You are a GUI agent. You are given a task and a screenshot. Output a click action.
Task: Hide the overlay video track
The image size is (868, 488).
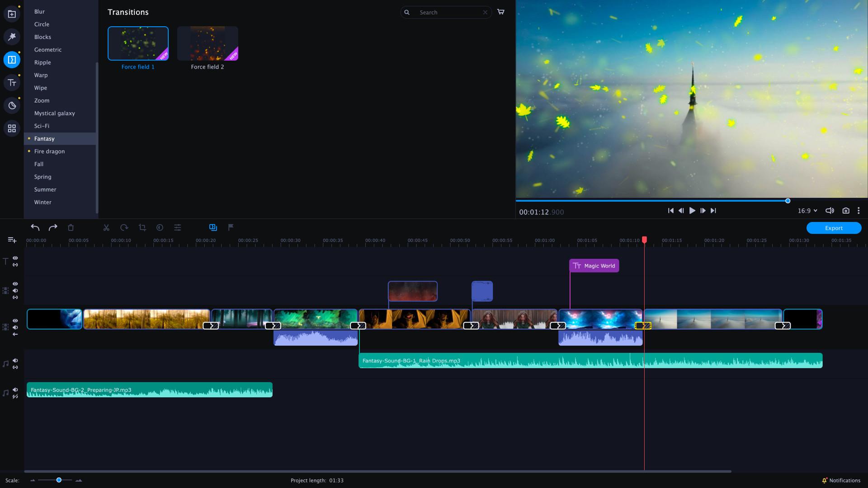click(x=15, y=283)
